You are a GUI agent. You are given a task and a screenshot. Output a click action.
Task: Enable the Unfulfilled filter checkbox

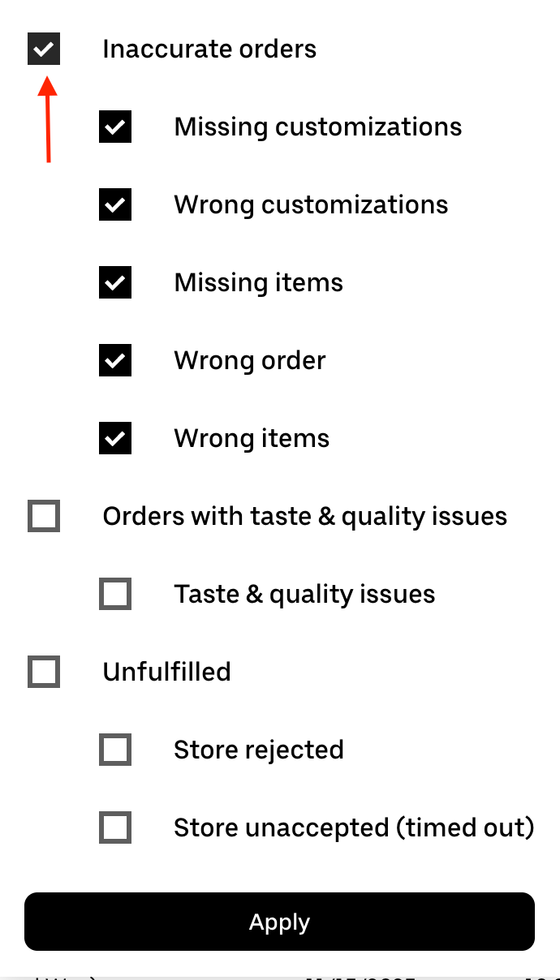pyautogui.click(x=43, y=672)
